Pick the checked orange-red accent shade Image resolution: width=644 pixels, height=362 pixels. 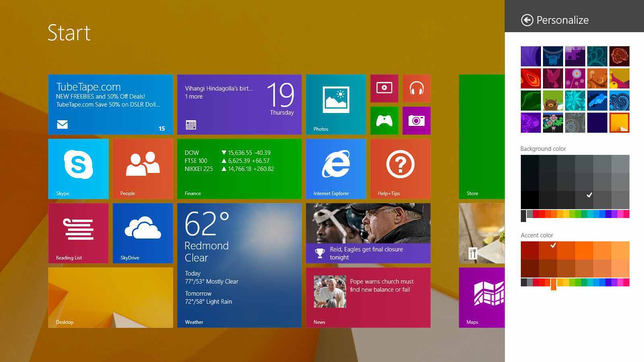point(548,250)
